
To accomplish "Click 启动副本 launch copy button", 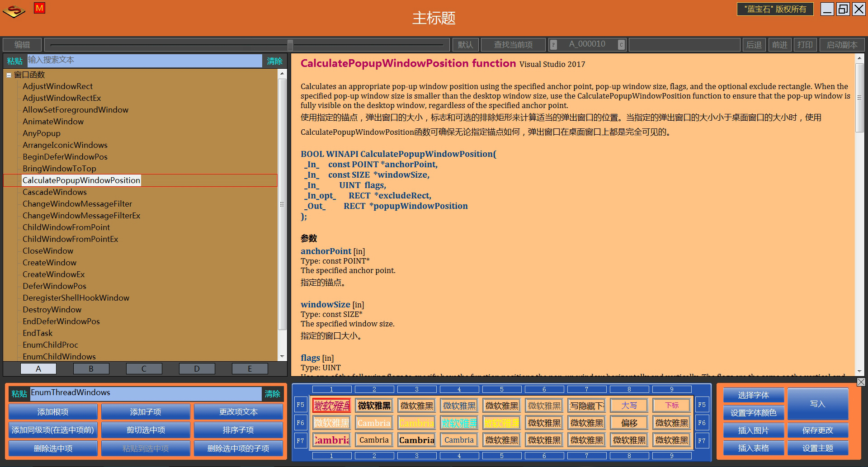I will tap(842, 45).
